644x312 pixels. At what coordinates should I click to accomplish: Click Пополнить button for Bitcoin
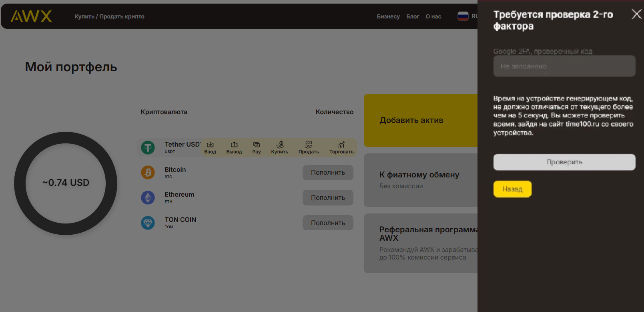[x=328, y=173]
